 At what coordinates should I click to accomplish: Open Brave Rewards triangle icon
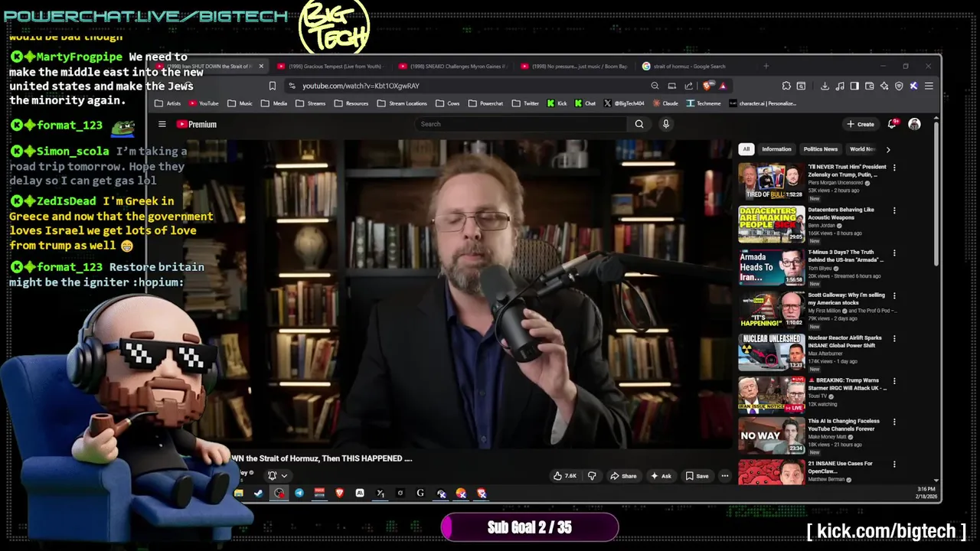click(723, 86)
